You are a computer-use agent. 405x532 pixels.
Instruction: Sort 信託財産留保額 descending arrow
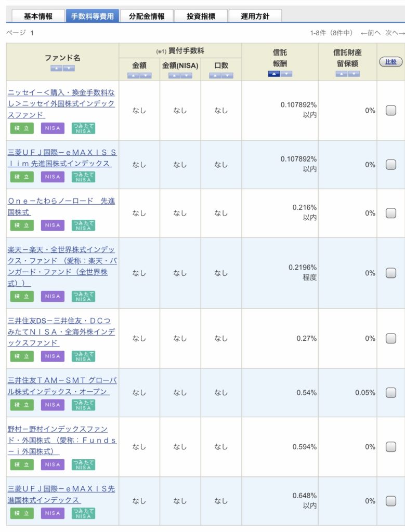(354, 74)
